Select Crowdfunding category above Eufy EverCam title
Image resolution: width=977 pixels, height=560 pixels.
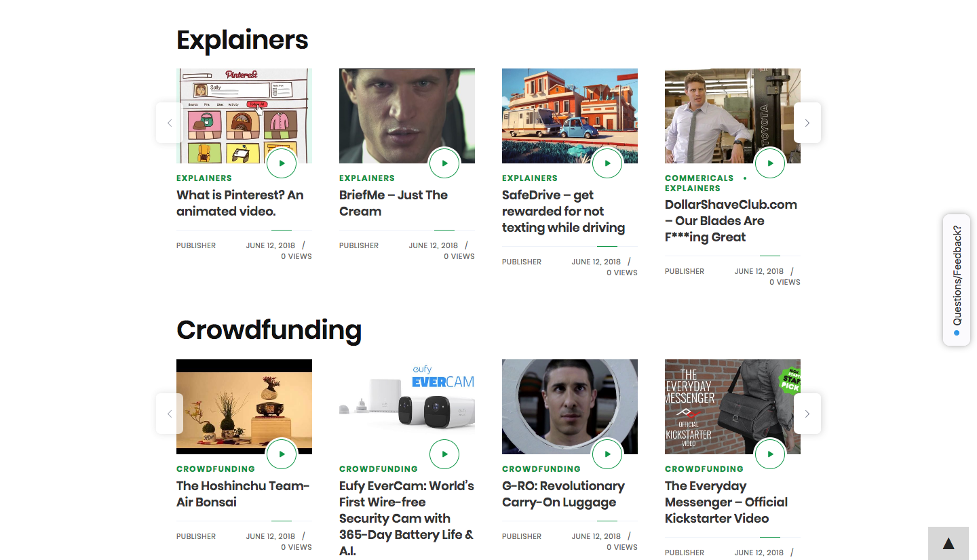click(x=379, y=469)
